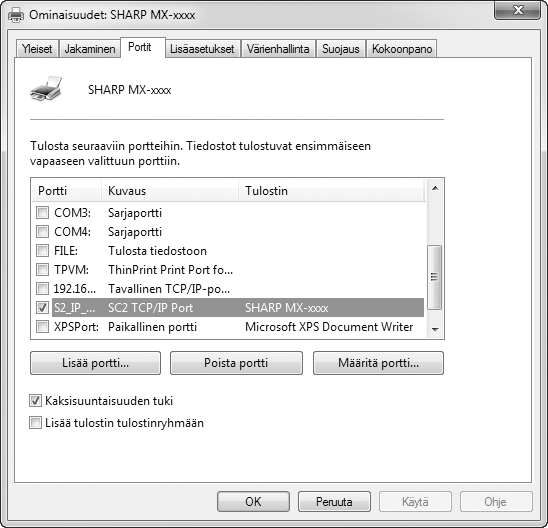Select the Tavallinen TCP/IP-po... text

coord(169,289)
